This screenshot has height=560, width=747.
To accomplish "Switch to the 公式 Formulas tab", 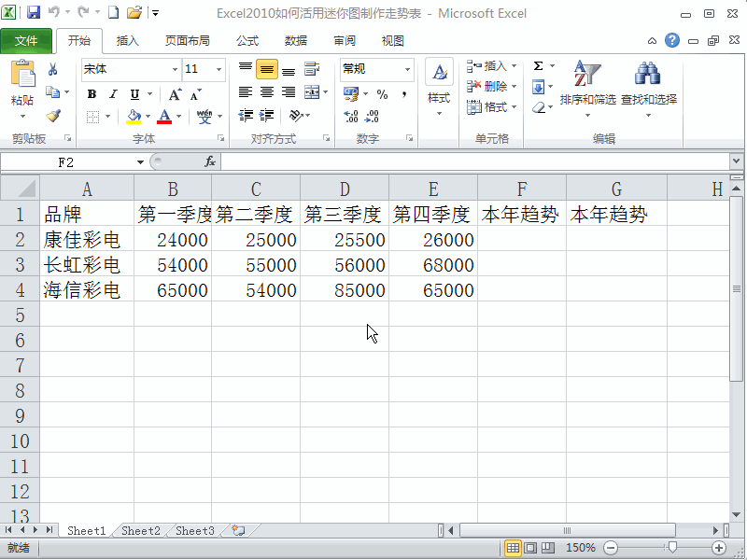I will [x=247, y=41].
